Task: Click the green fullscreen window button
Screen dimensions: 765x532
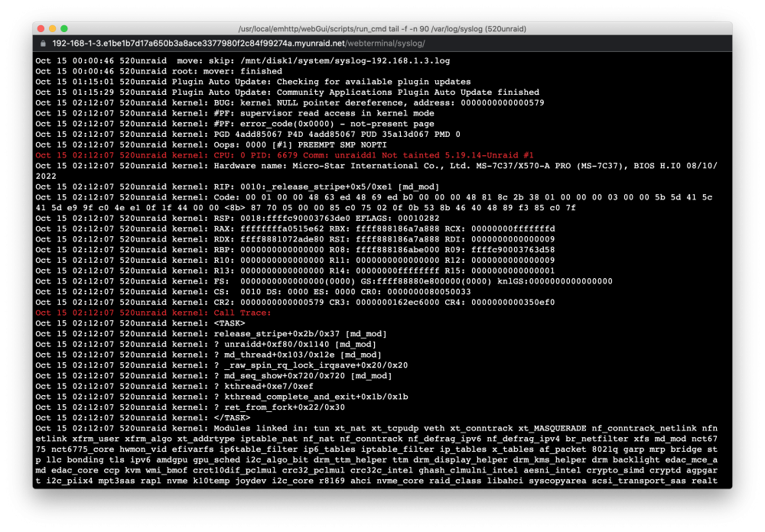Action: (64, 29)
